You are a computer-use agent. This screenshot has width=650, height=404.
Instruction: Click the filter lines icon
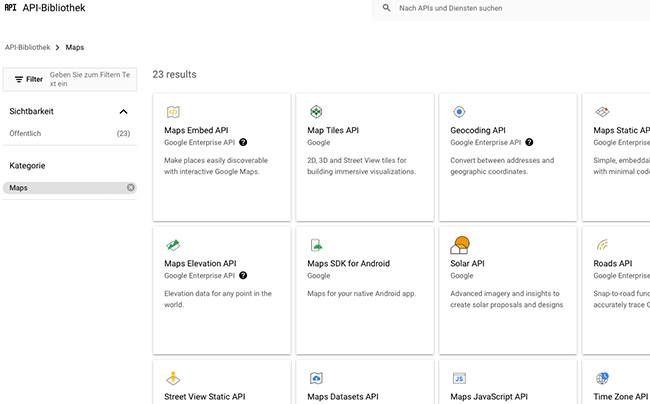pyautogui.click(x=19, y=79)
